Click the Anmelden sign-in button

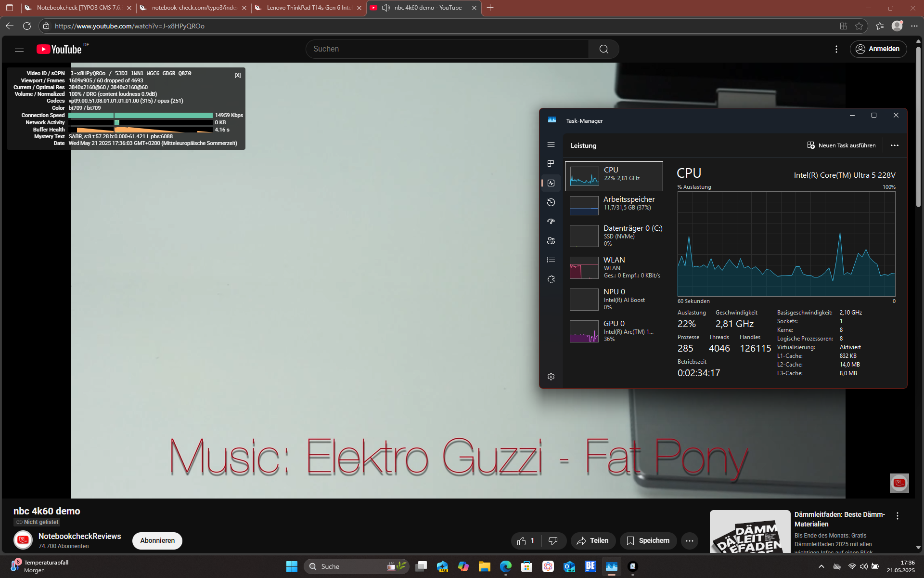(x=878, y=49)
